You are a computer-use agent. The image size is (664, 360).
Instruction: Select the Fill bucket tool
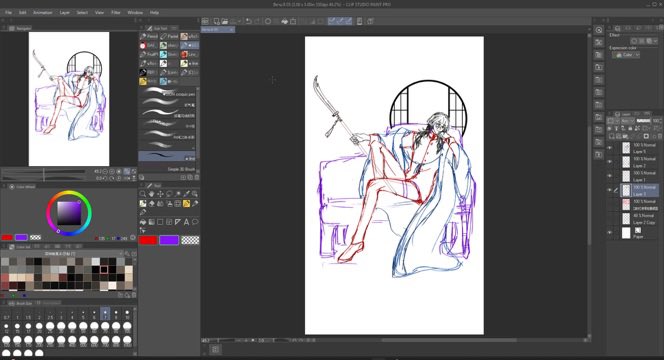pos(143,222)
